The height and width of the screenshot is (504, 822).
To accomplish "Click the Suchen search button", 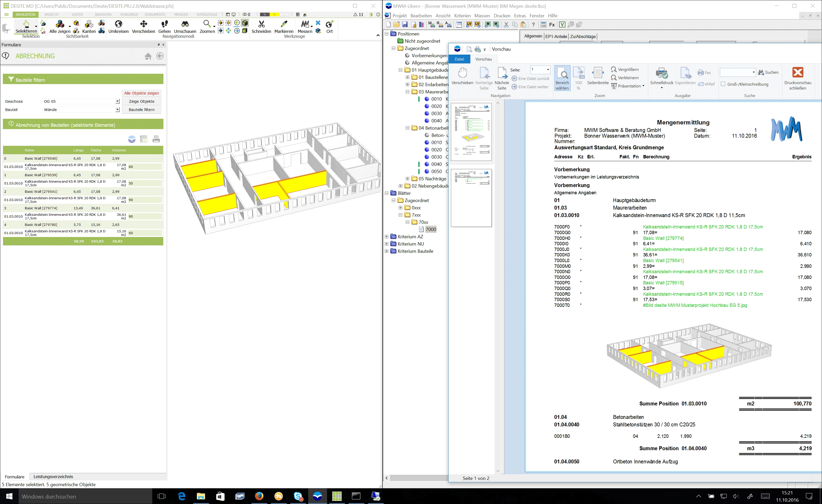I will tap(768, 72).
